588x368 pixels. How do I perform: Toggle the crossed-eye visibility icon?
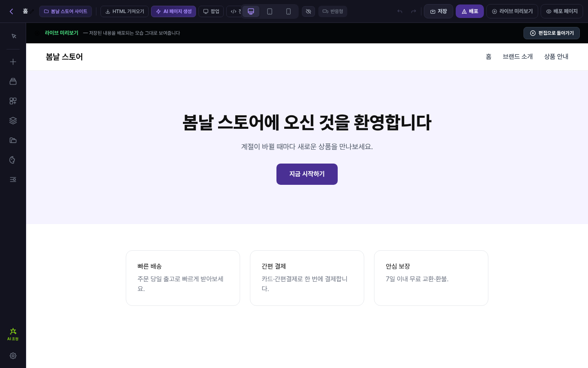click(x=308, y=11)
